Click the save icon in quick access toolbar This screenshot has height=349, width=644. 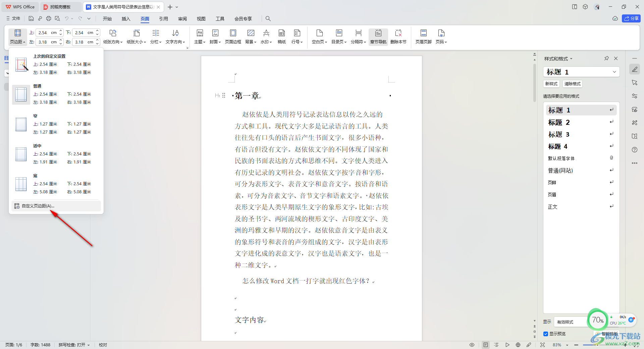[x=31, y=18]
